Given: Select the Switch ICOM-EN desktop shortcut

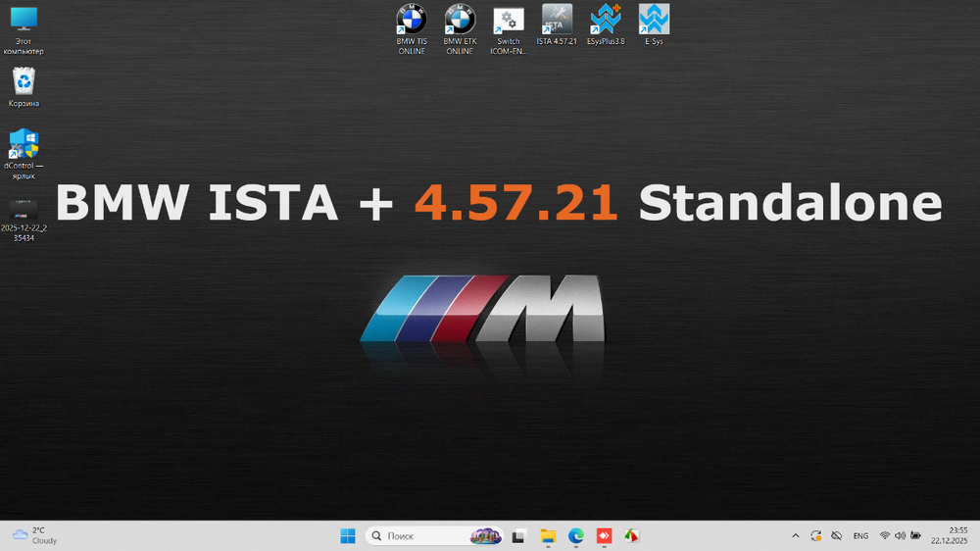Looking at the screenshot, I should 508,21.
